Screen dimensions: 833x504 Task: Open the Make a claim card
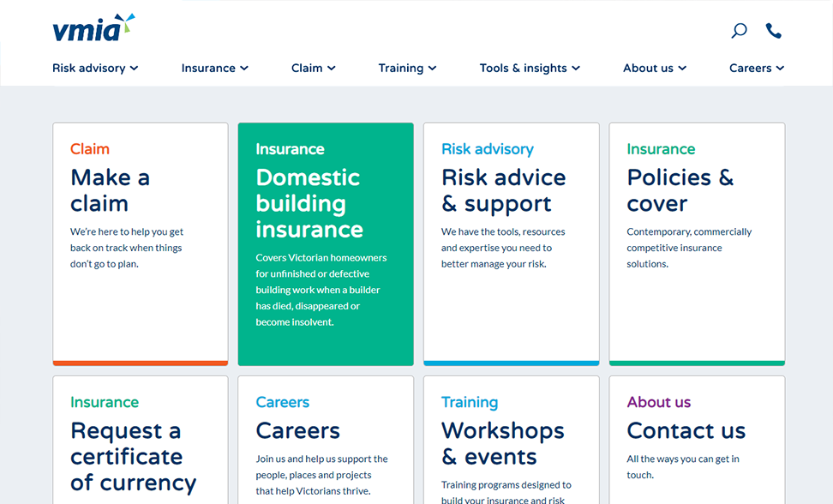[140, 243]
